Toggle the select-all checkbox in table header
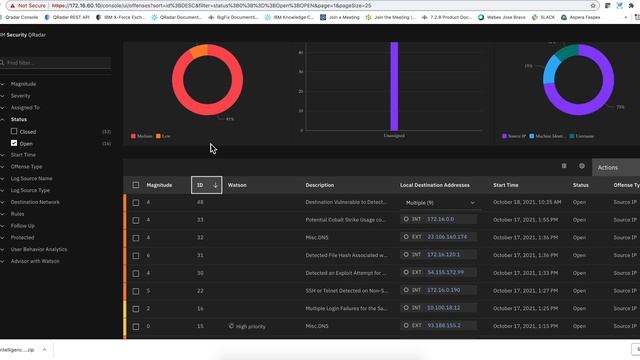 (136, 185)
